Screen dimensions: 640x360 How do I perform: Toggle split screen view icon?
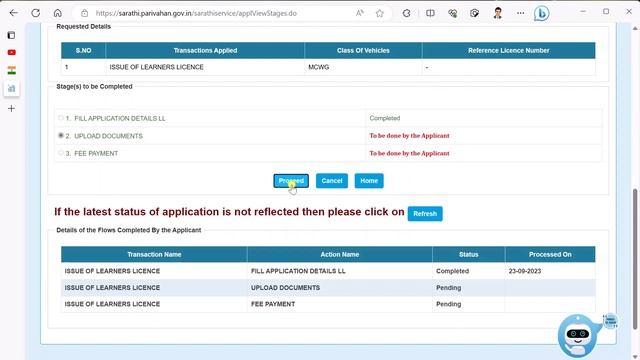pyautogui.click(x=430, y=13)
